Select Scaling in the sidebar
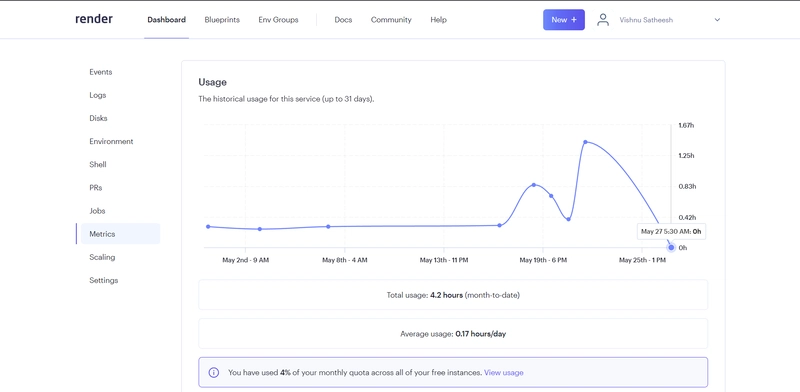 (x=102, y=257)
